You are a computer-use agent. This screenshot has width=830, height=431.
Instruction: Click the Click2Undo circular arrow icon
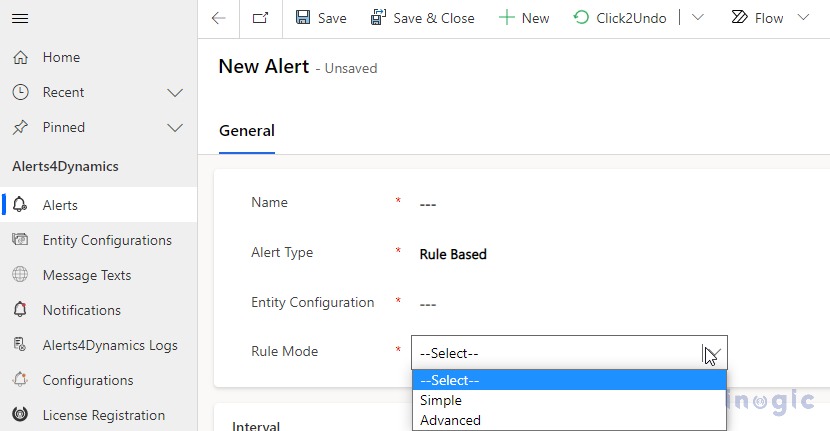click(x=581, y=17)
